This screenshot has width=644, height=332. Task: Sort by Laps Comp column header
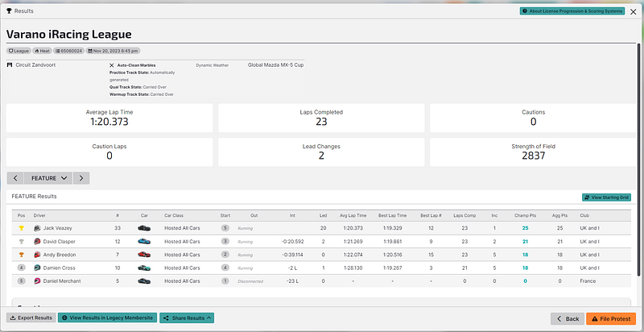coord(464,215)
